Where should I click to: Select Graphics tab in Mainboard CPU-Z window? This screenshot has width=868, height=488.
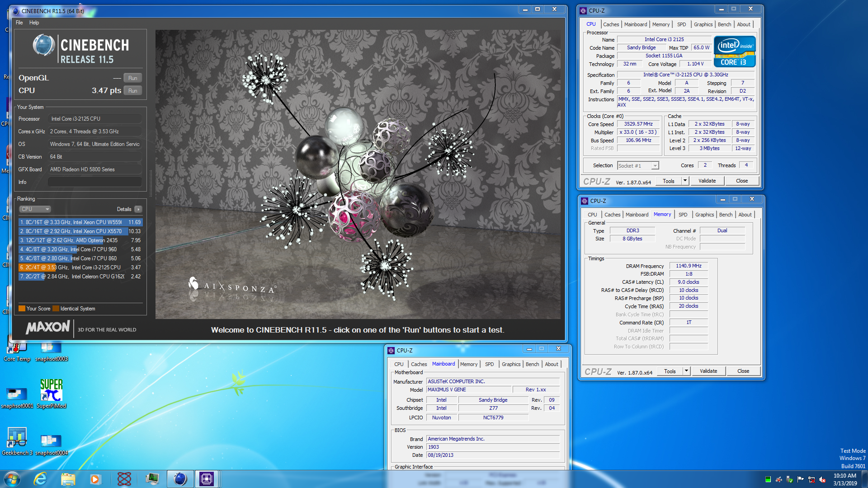[x=511, y=364]
